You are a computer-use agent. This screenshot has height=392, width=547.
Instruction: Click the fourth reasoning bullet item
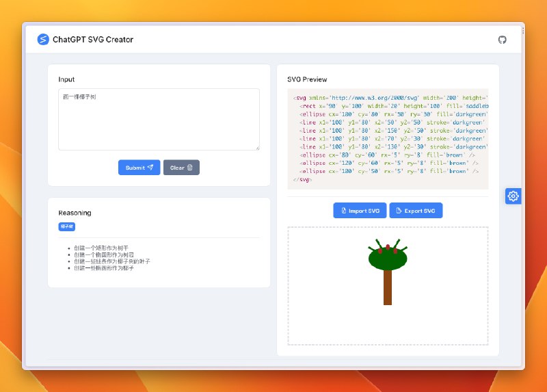[104, 268]
